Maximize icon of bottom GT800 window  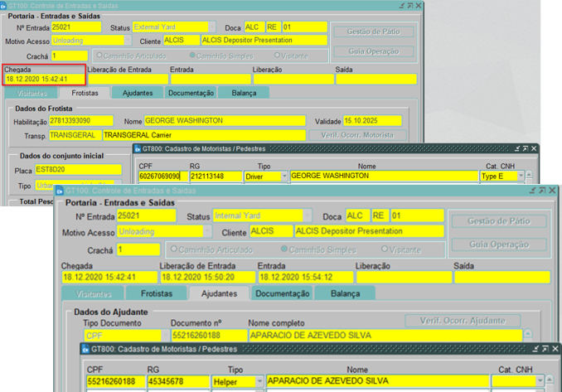[x=545, y=349]
